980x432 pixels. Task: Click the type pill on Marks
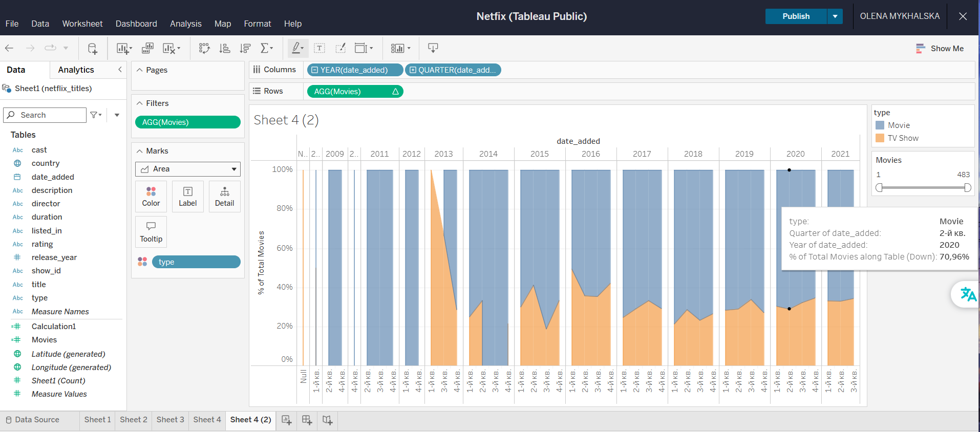tap(196, 262)
